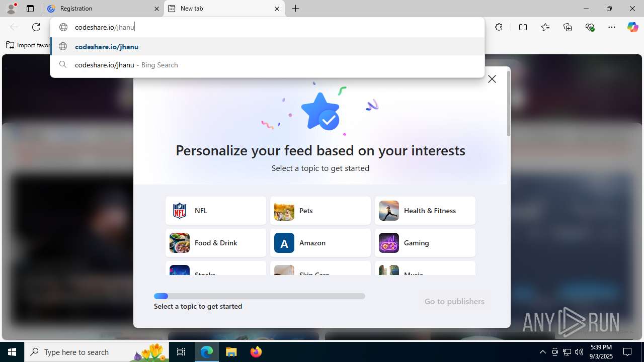Viewport: 644px width, 362px height.
Task: Click the Amazon A logo icon
Action: [284, 243]
